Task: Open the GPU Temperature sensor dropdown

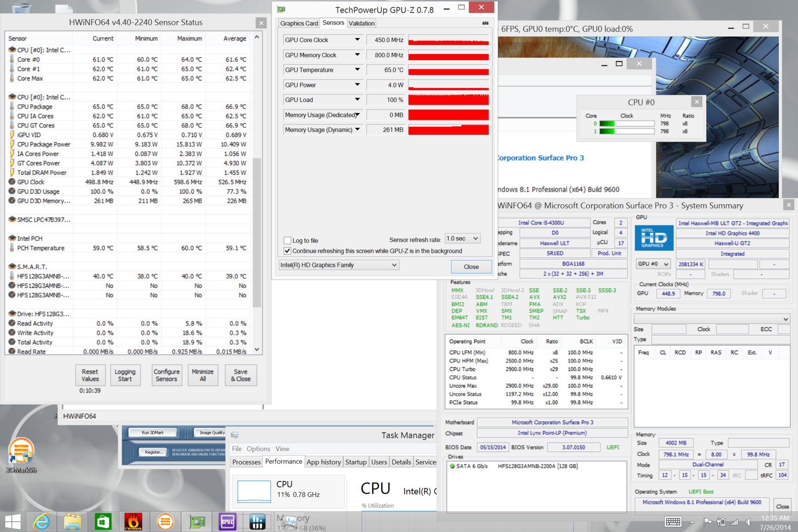Action: pos(357,70)
